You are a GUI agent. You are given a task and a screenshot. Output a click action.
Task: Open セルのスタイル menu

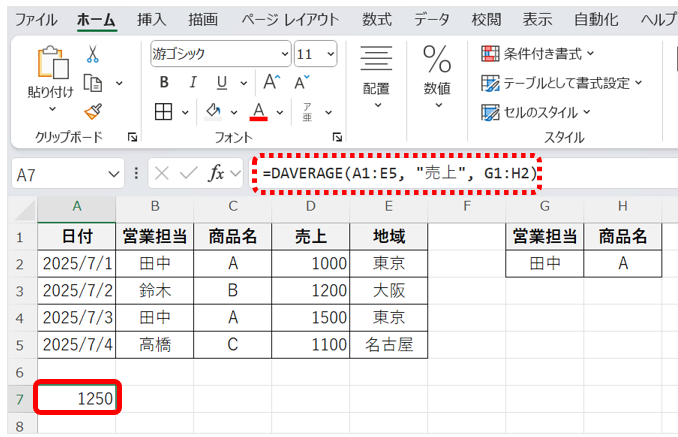536,112
